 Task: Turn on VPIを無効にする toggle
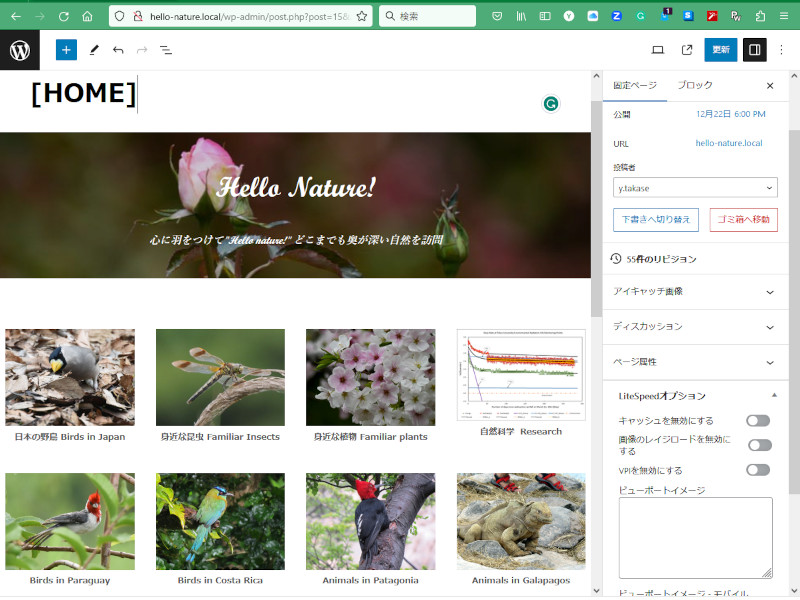pyautogui.click(x=758, y=470)
